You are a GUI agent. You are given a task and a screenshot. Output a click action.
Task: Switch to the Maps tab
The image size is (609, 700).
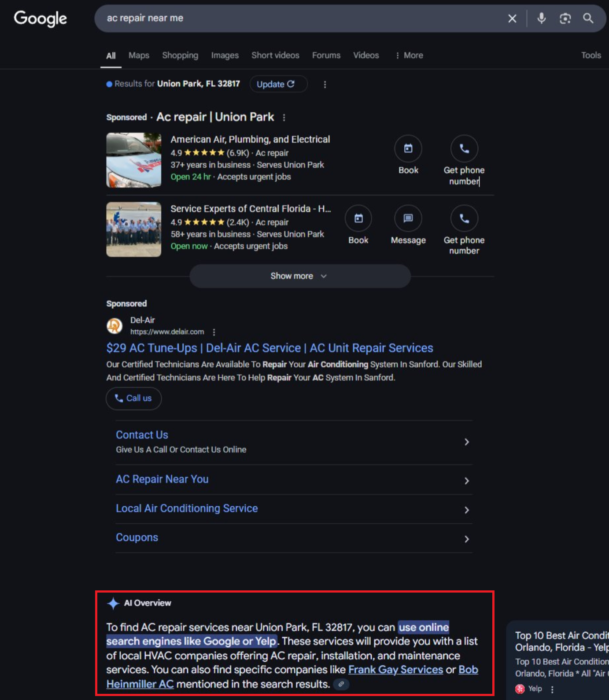[x=139, y=55]
